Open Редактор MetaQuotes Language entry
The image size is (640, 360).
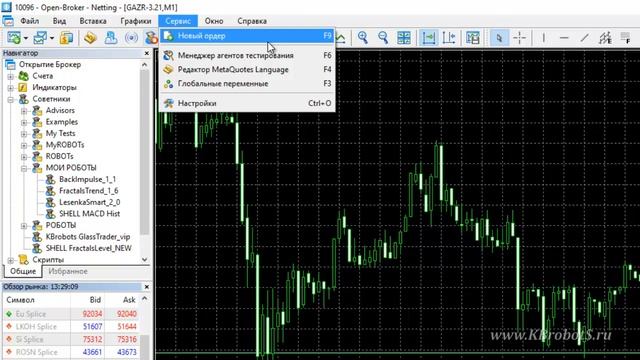pyautogui.click(x=247, y=70)
